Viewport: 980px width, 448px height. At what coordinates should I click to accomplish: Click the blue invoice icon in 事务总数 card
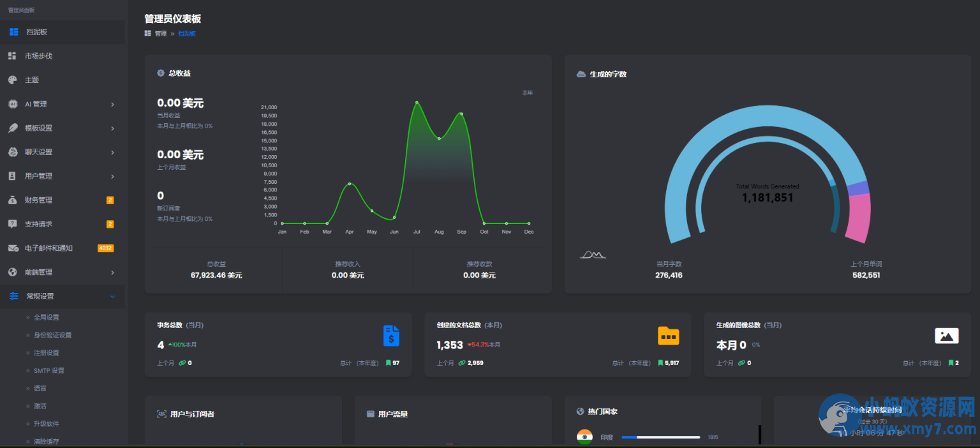(x=391, y=336)
